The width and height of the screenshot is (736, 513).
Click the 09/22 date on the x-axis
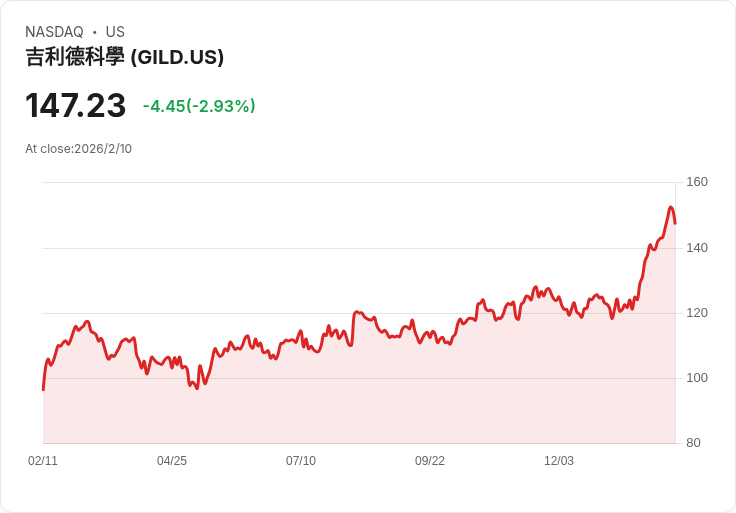coord(430,461)
